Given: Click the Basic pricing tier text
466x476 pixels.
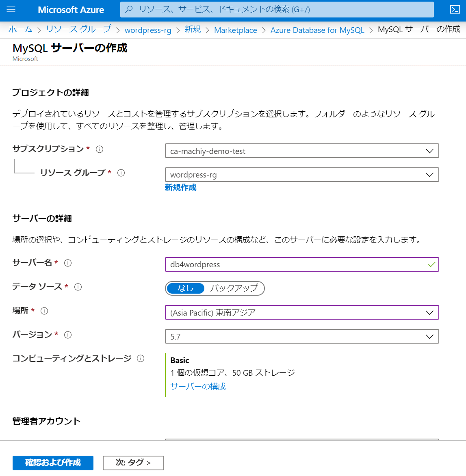Looking at the screenshot, I should (x=180, y=360).
